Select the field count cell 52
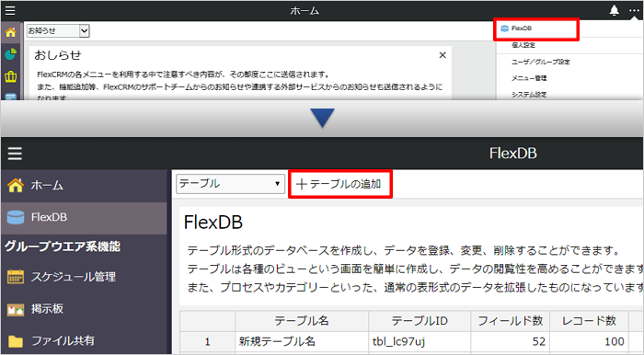 [510, 341]
